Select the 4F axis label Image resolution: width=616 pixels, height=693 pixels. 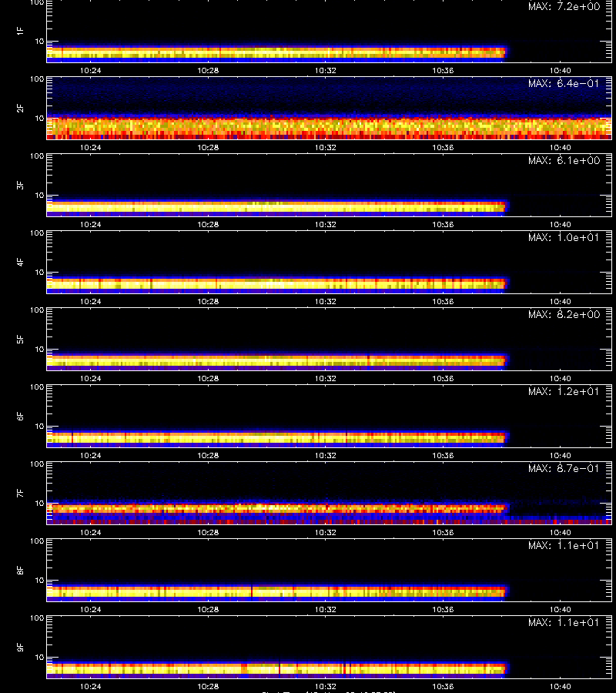tap(20, 262)
